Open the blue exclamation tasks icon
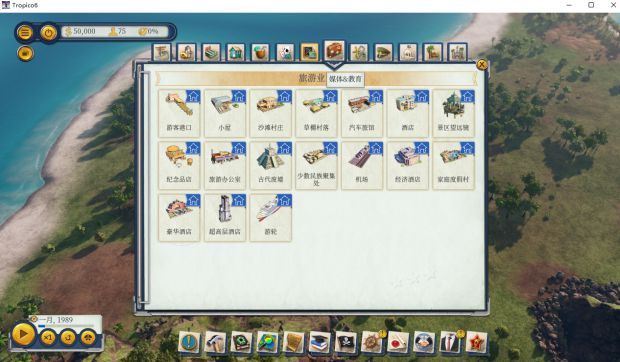The image size is (620, 362). coord(189,342)
